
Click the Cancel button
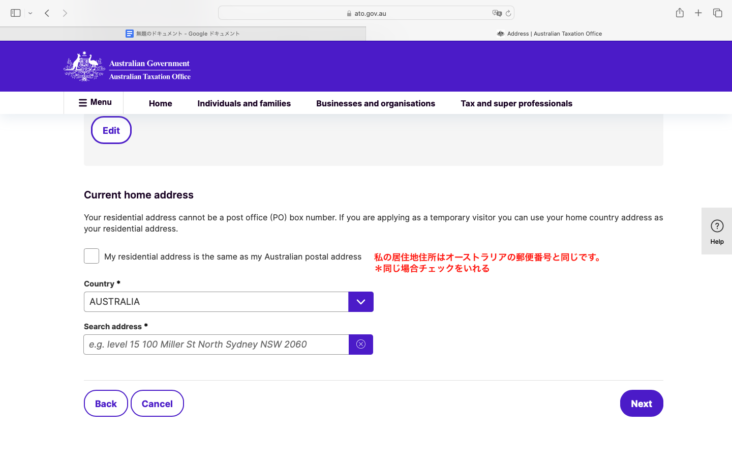[x=157, y=403]
